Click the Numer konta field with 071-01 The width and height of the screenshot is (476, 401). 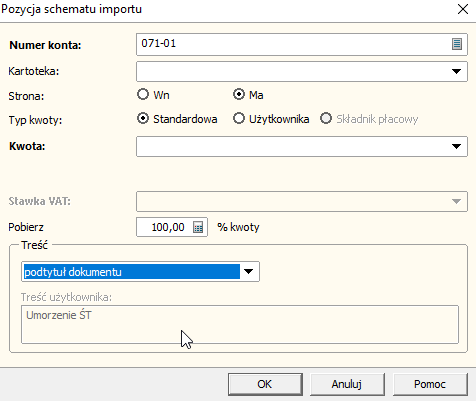tap(302, 44)
